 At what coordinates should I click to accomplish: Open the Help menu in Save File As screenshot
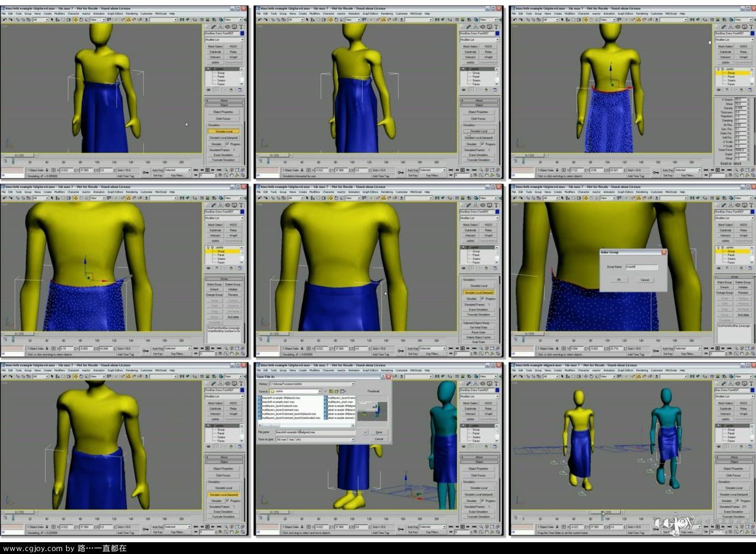click(x=427, y=370)
